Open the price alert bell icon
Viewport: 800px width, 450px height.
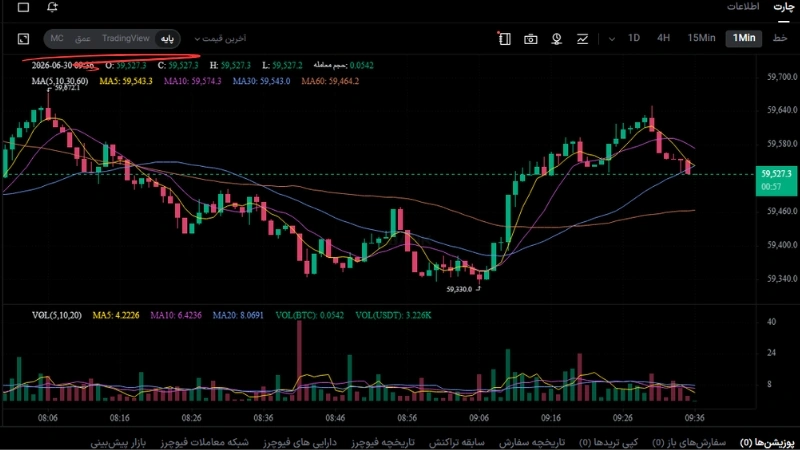(x=52, y=7)
